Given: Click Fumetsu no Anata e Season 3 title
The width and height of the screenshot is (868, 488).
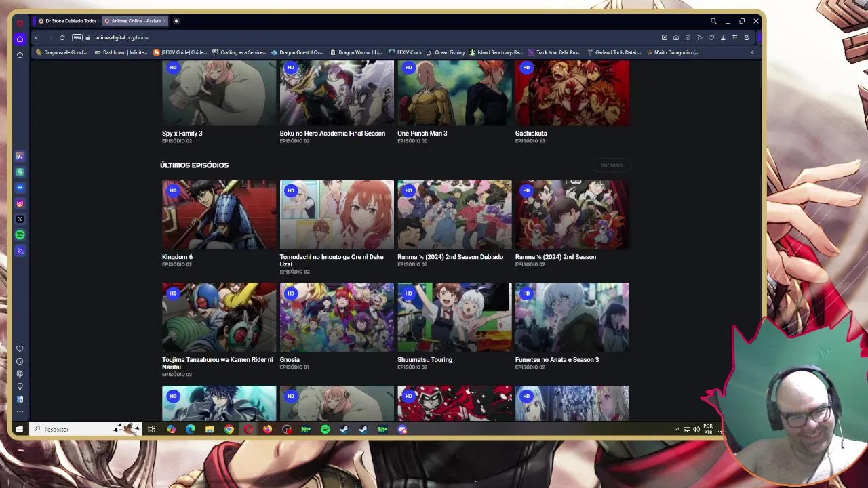Looking at the screenshot, I should coord(557,360).
